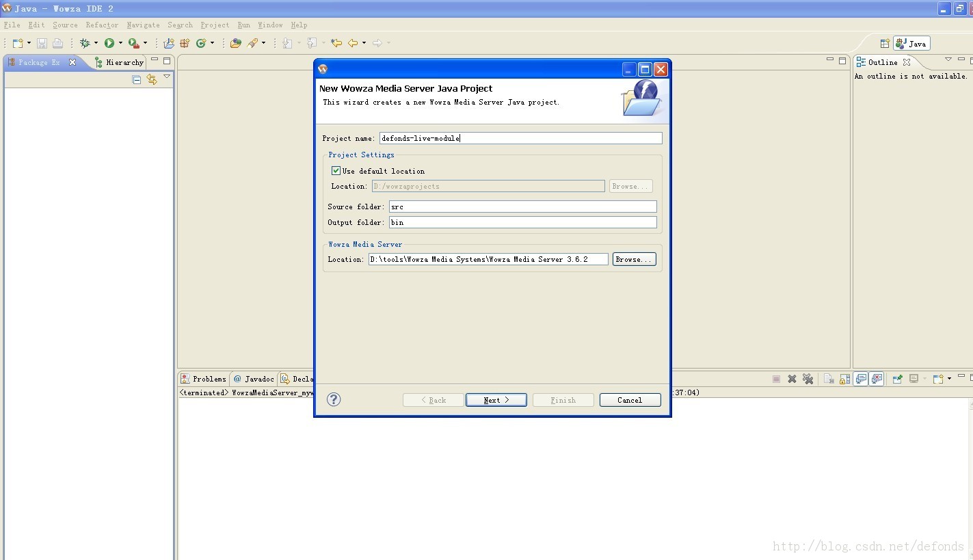Switch to the Hierarchy tab
The height and width of the screenshot is (560, 973).
click(x=120, y=62)
